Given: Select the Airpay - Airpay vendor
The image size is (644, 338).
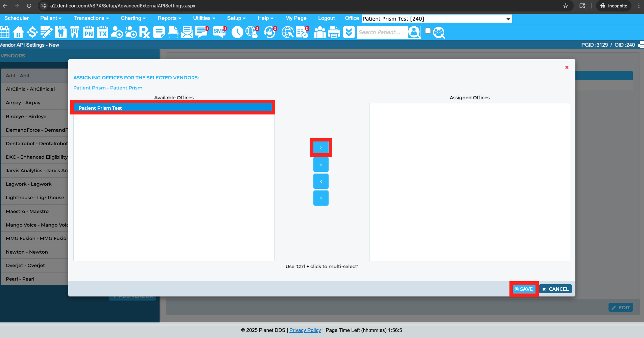Looking at the screenshot, I should [34, 103].
